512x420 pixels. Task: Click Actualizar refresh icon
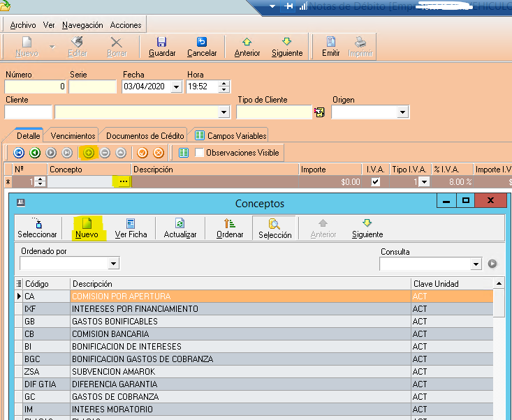pos(180,223)
